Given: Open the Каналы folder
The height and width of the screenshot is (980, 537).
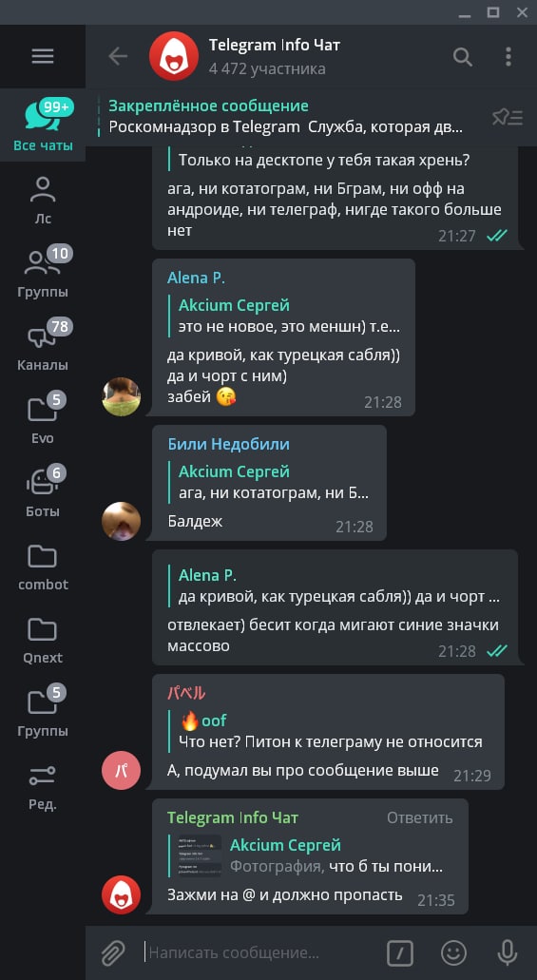Looking at the screenshot, I should point(43,345).
